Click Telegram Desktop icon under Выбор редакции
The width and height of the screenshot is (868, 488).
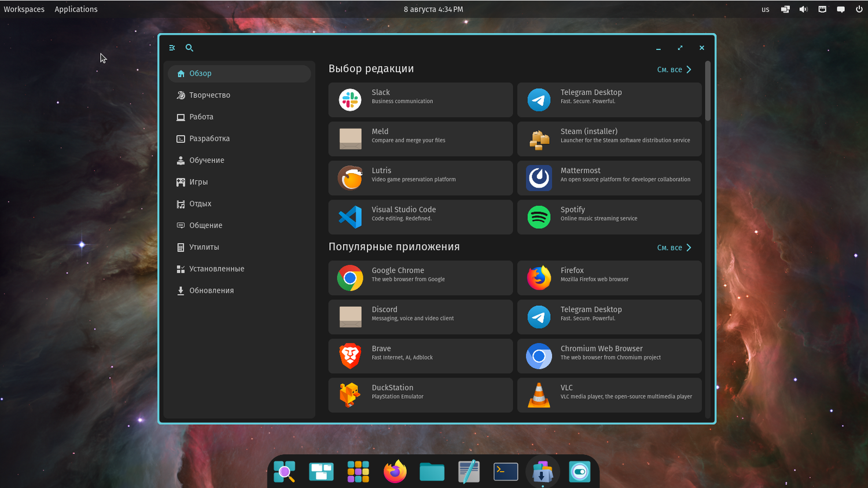click(539, 100)
